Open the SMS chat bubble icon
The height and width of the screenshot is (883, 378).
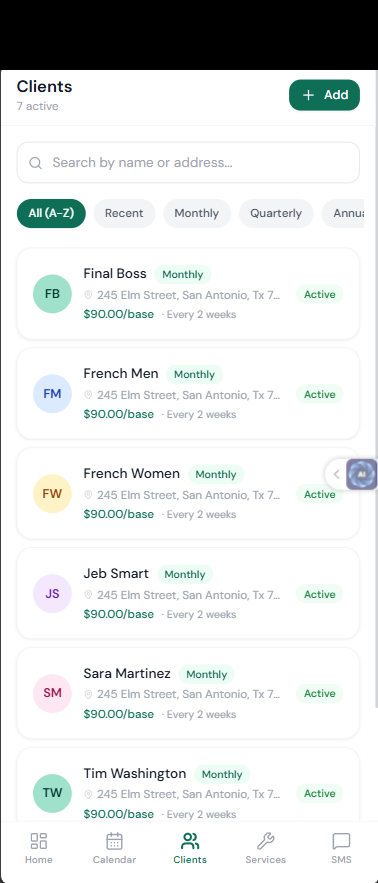341,841
